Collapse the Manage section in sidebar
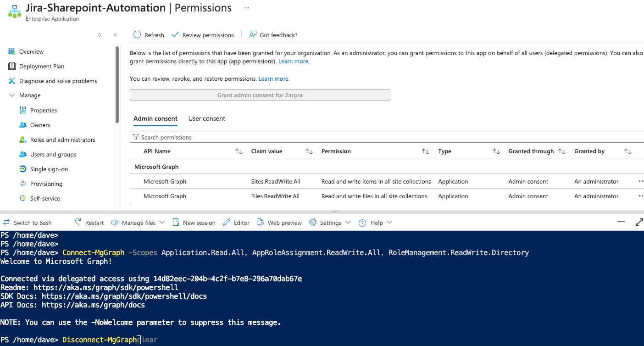 [x=12, y=95]
